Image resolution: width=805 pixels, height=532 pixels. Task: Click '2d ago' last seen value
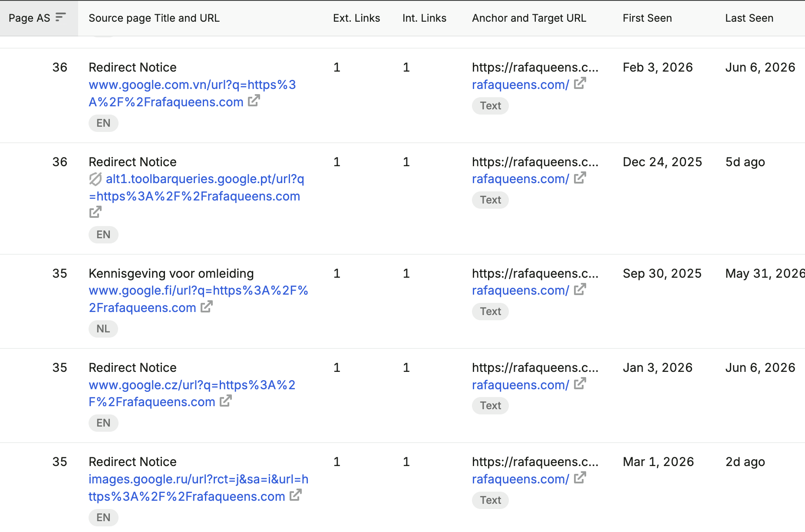click(x=745, y=462)
